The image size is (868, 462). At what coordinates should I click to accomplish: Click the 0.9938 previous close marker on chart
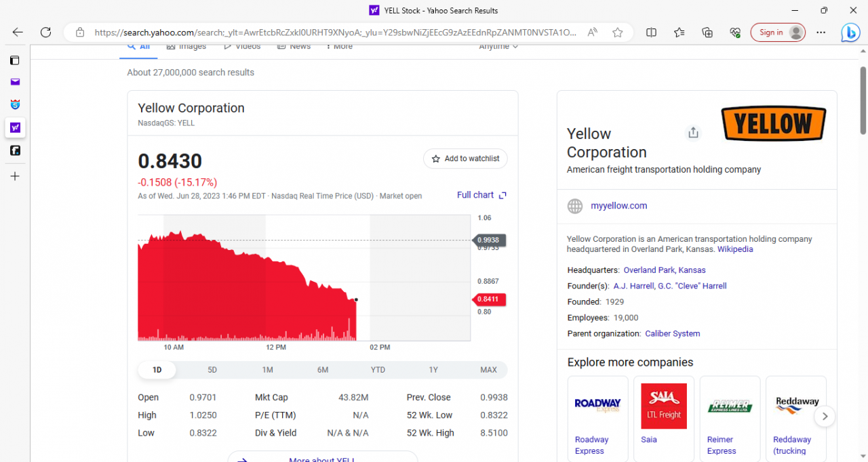[x=490, y=240]
